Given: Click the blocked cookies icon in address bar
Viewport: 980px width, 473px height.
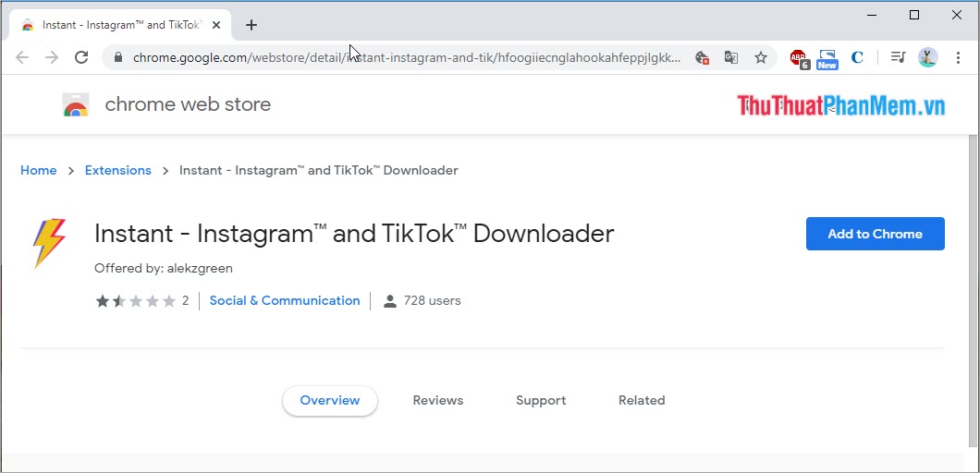Looking at the screenshot, I should click(703, 57).
